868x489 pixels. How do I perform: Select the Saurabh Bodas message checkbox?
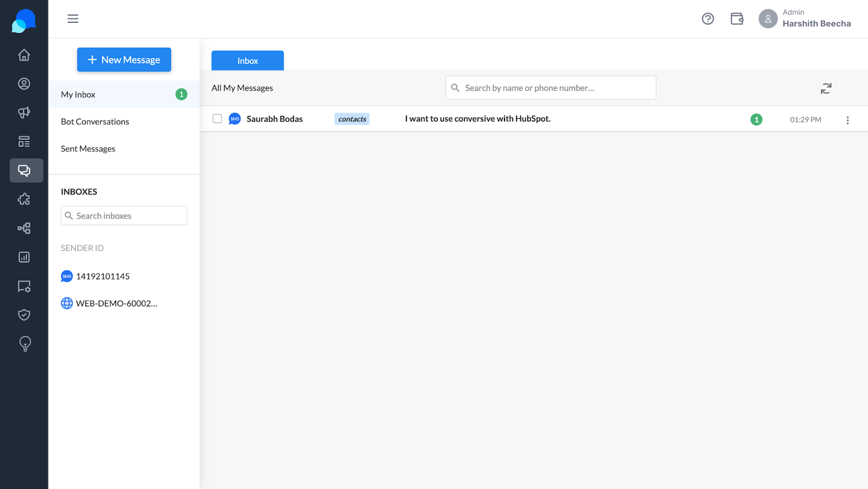[x=217, y=119]
